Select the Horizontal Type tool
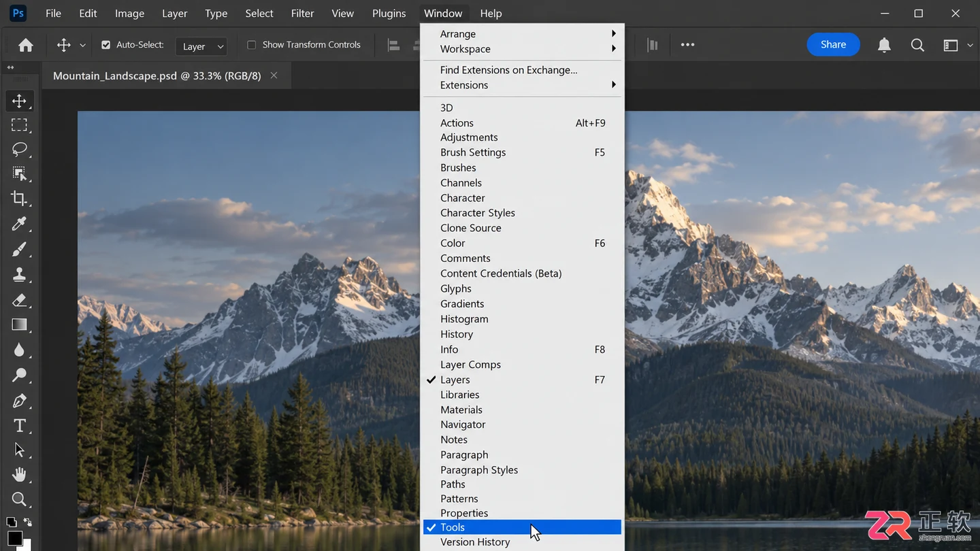This screenshot has width=980, height=551. 19,425
